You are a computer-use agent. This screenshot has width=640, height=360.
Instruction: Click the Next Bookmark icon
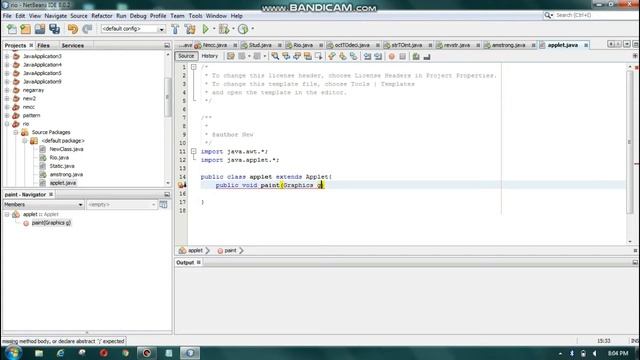coord(343,56)
